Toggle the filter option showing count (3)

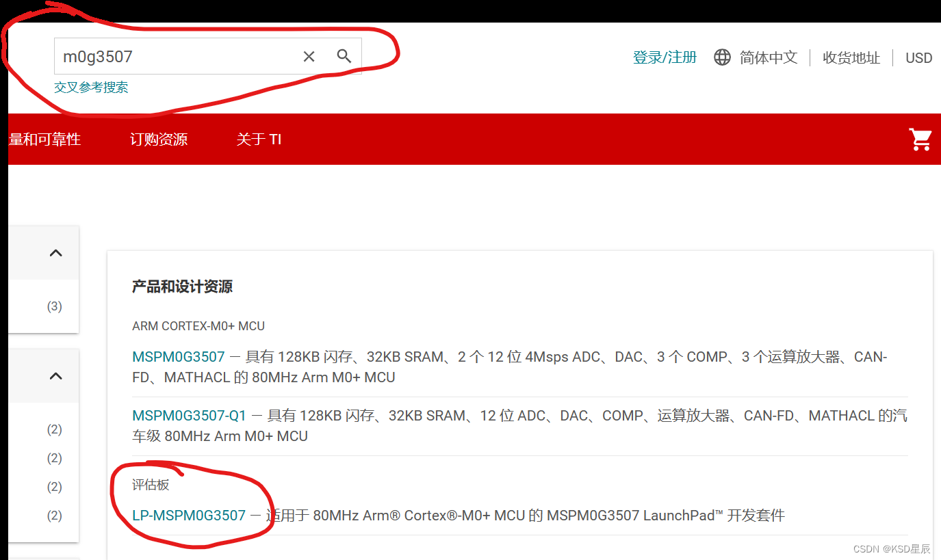tap(54, 306)
